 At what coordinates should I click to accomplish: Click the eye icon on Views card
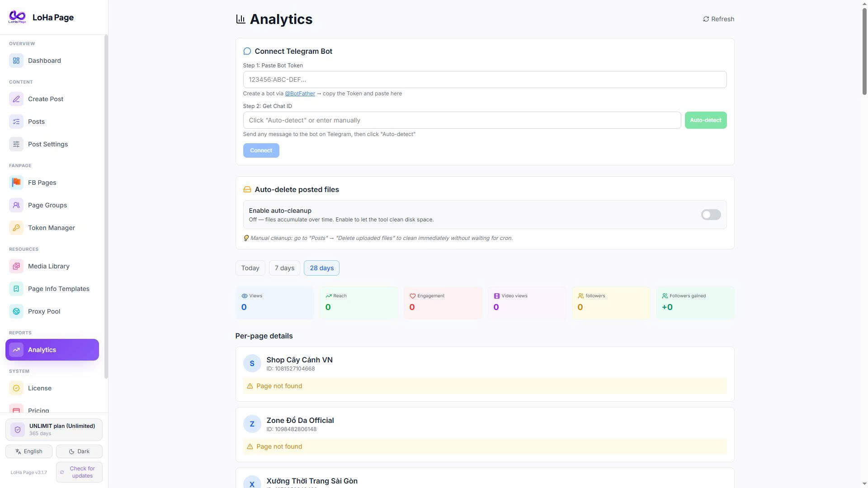[x=245, y=296]
